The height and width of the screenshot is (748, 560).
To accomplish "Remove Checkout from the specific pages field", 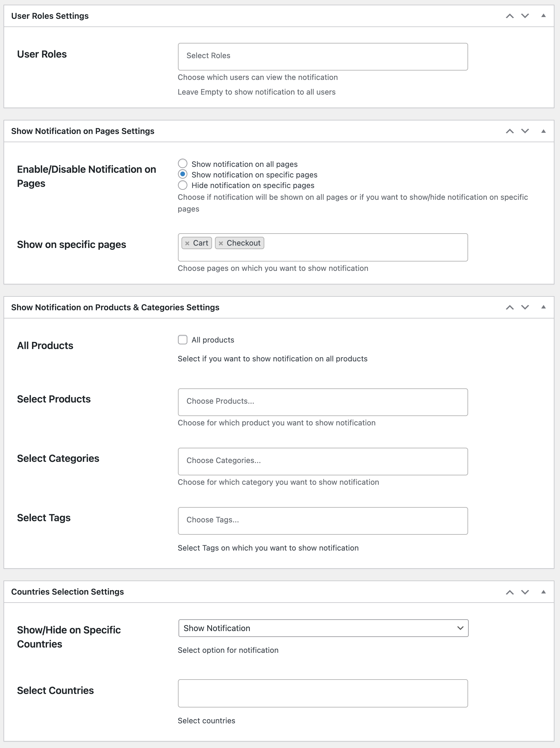I will 222,243.
